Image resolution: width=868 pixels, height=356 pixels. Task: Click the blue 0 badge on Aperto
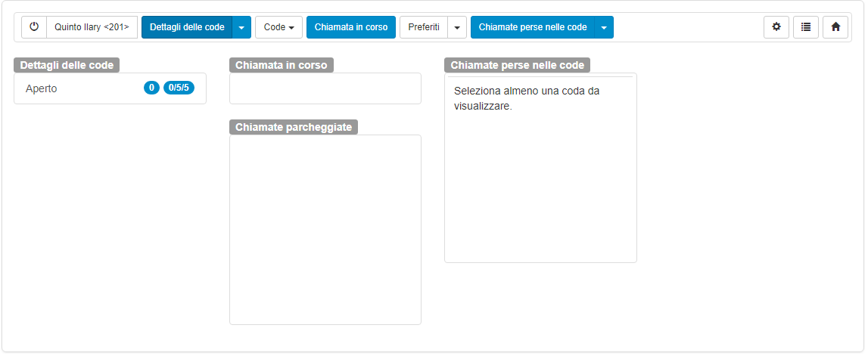(x=151, y=88)
